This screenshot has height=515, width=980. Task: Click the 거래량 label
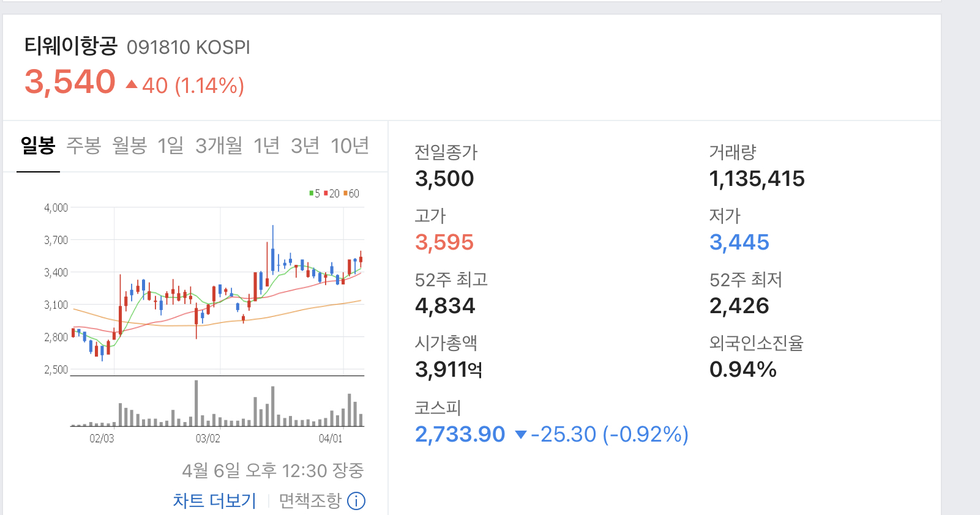click(733, 152)
